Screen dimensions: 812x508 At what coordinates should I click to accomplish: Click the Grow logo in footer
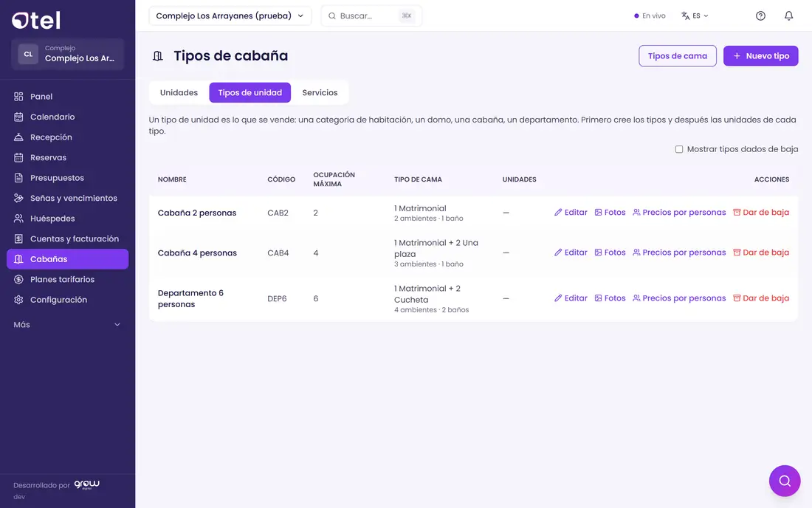tap(86, 484)
